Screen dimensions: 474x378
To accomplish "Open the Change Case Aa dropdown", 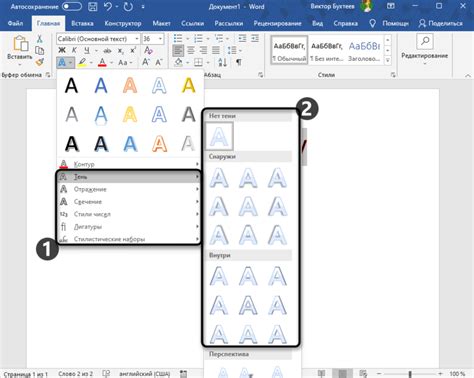I will click(125, 62).
